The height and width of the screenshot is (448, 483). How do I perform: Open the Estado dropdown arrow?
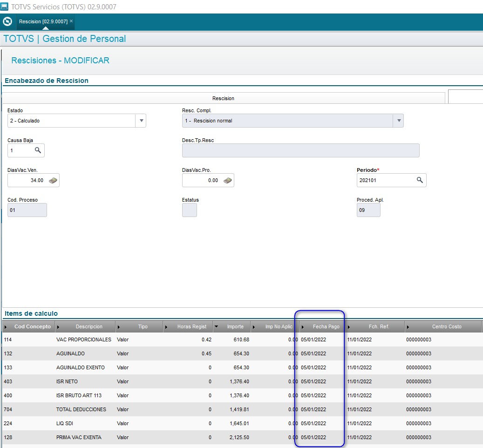tap(141, 121)
